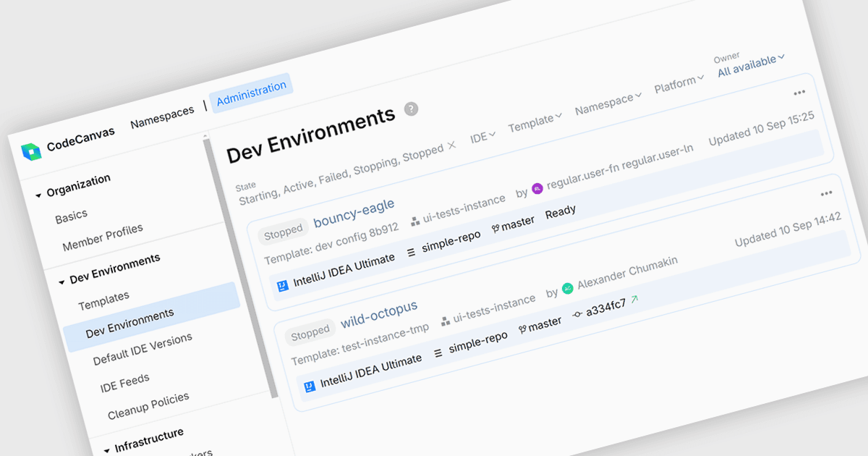Viewport: 868px width, 456px height.
Task: Open external link arrow after a334fc7
Action: coord(635,298)
